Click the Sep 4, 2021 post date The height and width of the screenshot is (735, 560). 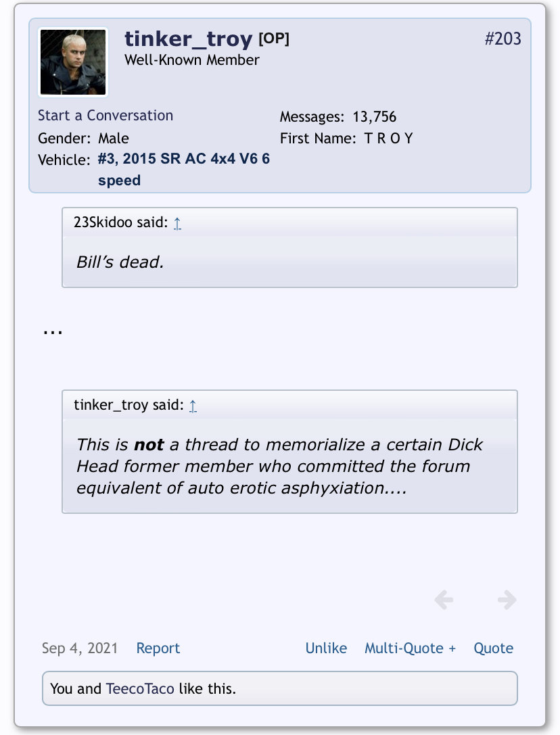pyautogui.click(x=80, y=648)
